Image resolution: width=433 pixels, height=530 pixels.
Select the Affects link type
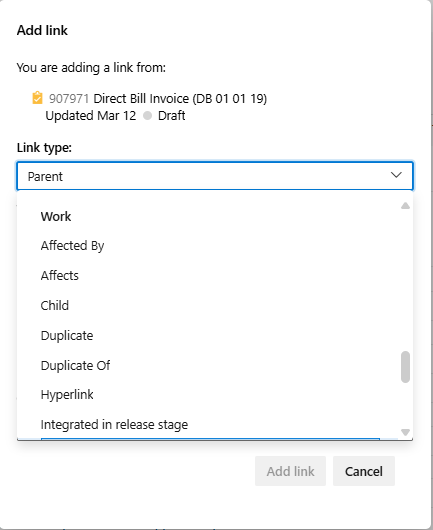coord(59,275)
